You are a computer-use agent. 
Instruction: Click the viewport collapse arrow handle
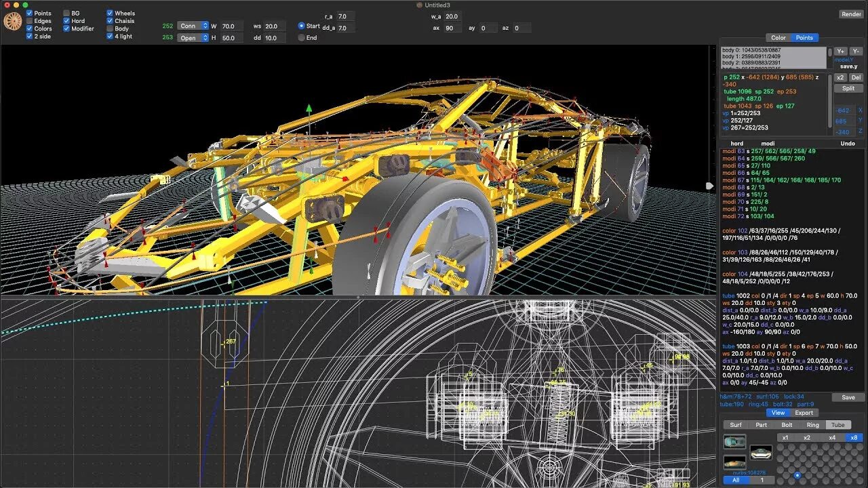click(709, 186)
